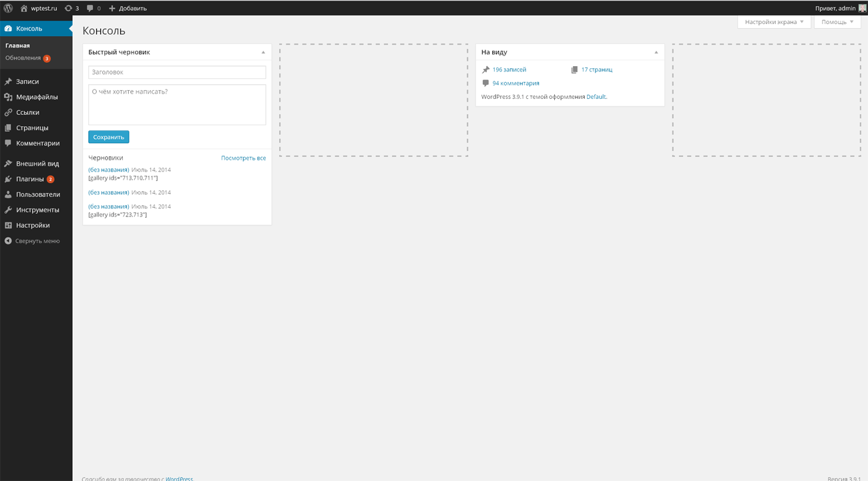Image resolution: width=868 pixels, height=481 pixels.
Task: Click the Default theme link
Action: point(596,97)
